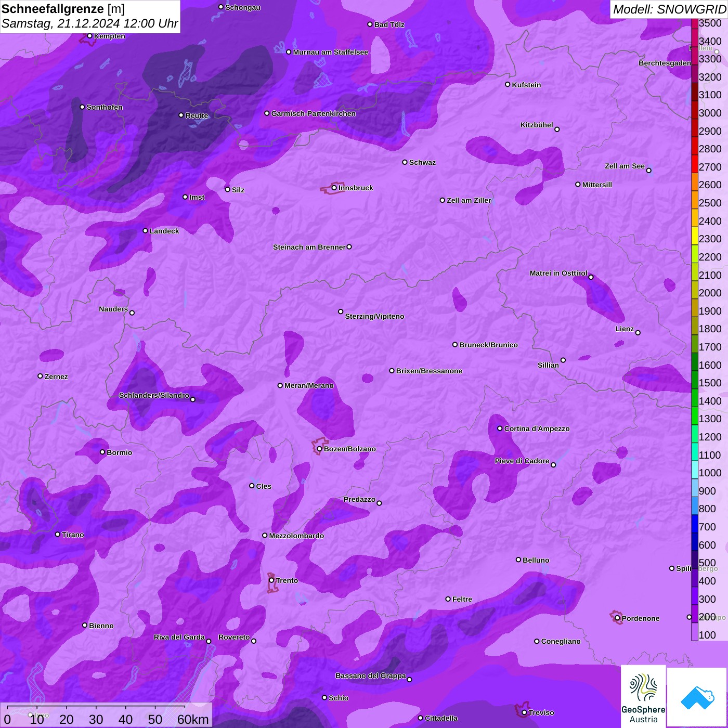
Task: Click the Cittadella label
Action: pyautogui.click(x=441, y=718)
